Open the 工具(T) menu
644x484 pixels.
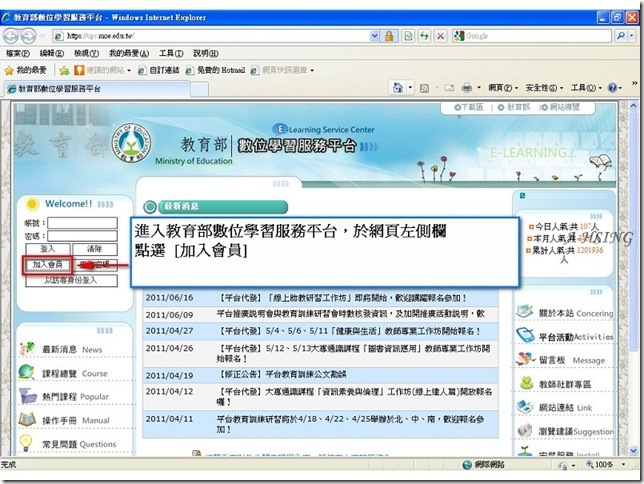[171, 53]
